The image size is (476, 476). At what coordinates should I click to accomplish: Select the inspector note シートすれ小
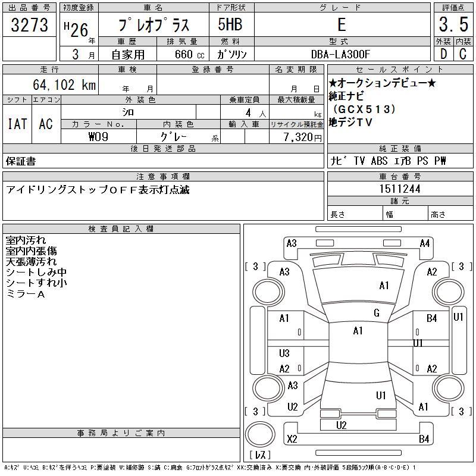coord(36,283)
